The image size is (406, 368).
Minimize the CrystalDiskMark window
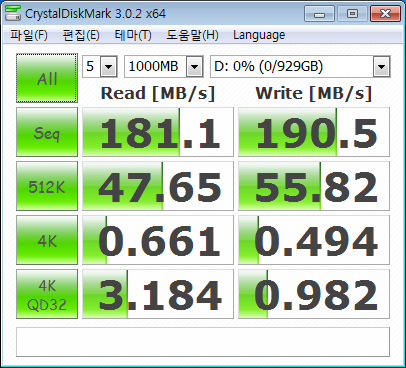click(319, 14)
